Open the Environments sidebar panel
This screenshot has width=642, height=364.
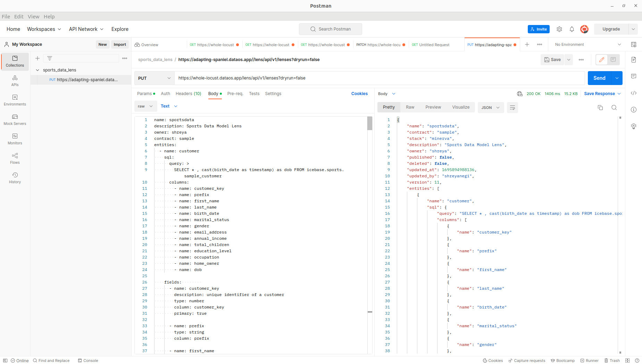coord(15,100)
